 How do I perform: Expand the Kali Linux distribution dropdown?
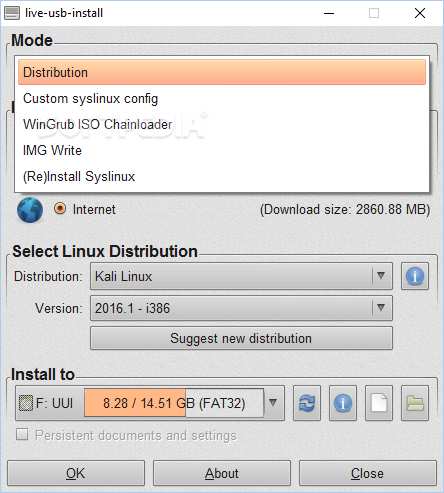tap(241, 276)
